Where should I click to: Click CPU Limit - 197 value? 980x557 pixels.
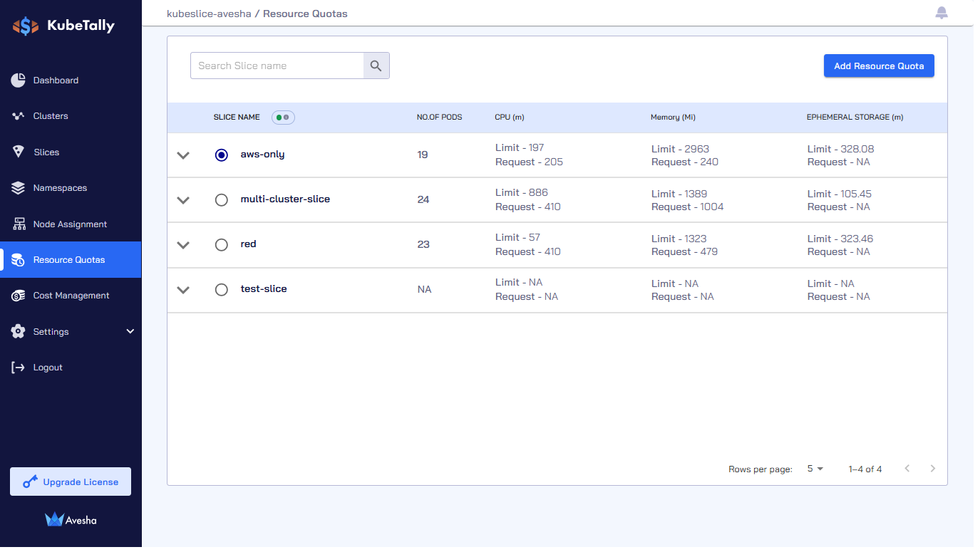520,148
